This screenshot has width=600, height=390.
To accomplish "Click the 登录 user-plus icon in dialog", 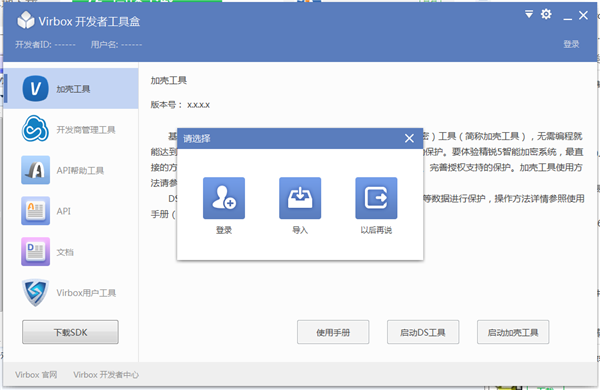I will pos(224,198).
